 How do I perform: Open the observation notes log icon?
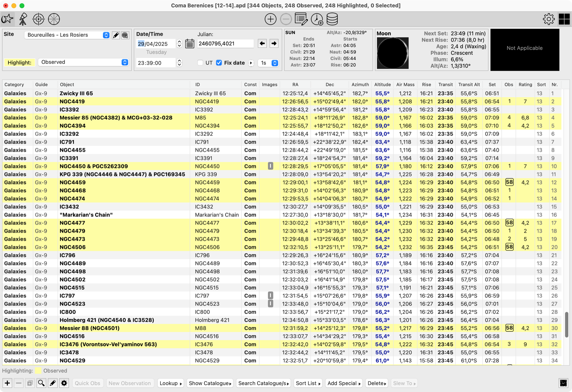301,19
